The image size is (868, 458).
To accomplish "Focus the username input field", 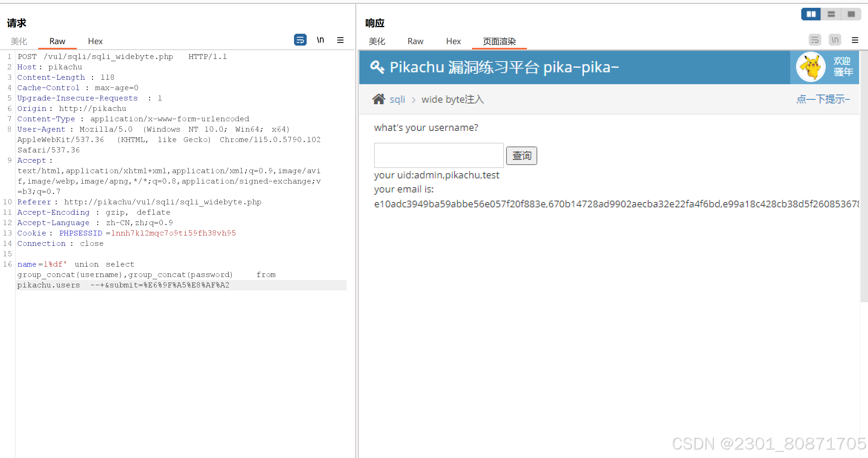I will pyautogui.click(x=439, y=155).
